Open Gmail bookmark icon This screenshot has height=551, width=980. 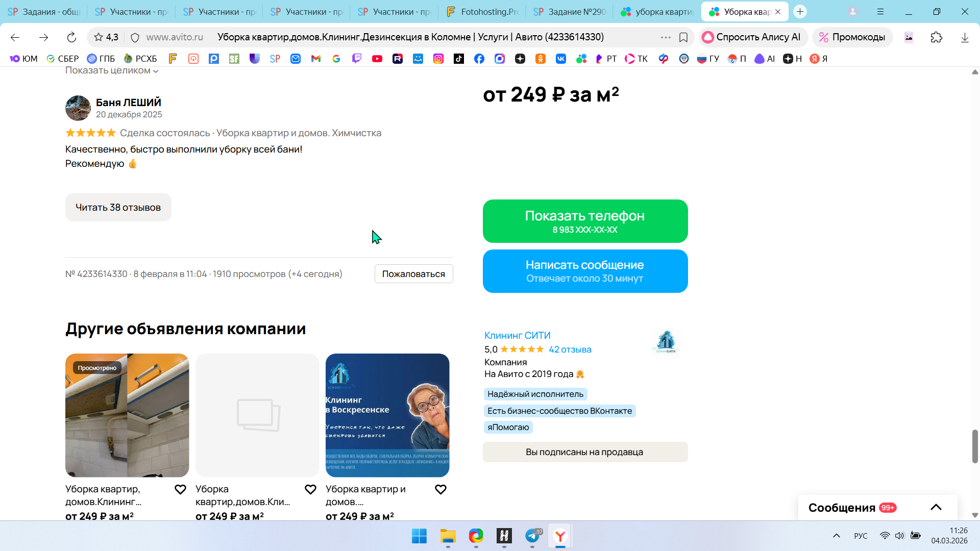[x=316, y=59]
